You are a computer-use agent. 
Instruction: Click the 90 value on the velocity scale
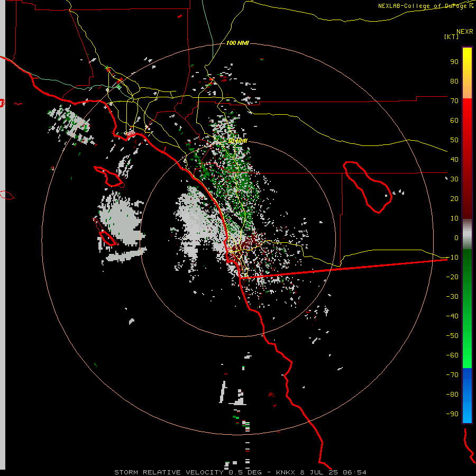pos(454,62)
